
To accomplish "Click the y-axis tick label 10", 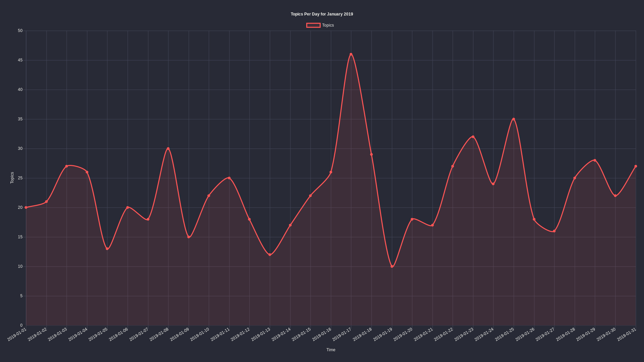I will 20,266.
